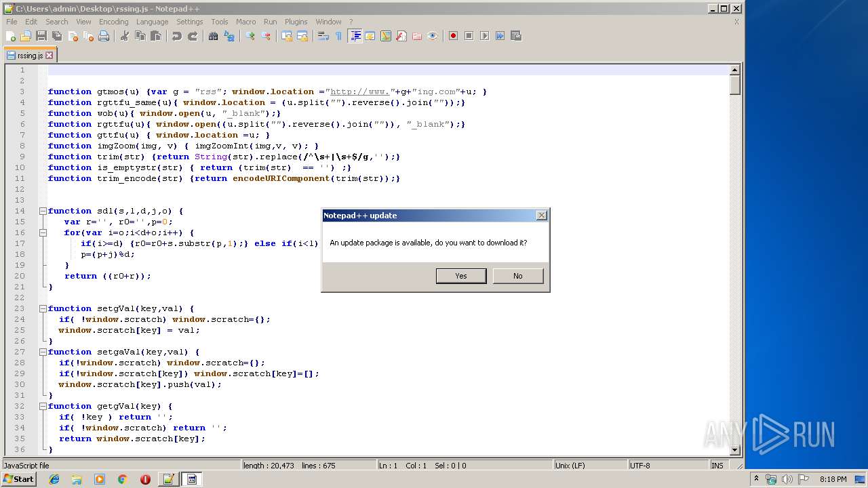Click the vertical scrollbar thumb
The height and width of the screenshot is (488, 868).
point(734,85)
